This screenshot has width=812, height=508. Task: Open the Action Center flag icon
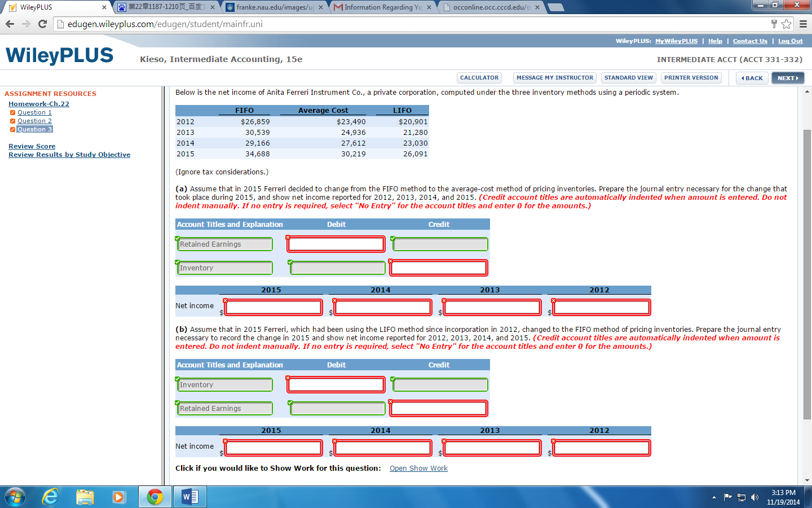coord(727,497)
